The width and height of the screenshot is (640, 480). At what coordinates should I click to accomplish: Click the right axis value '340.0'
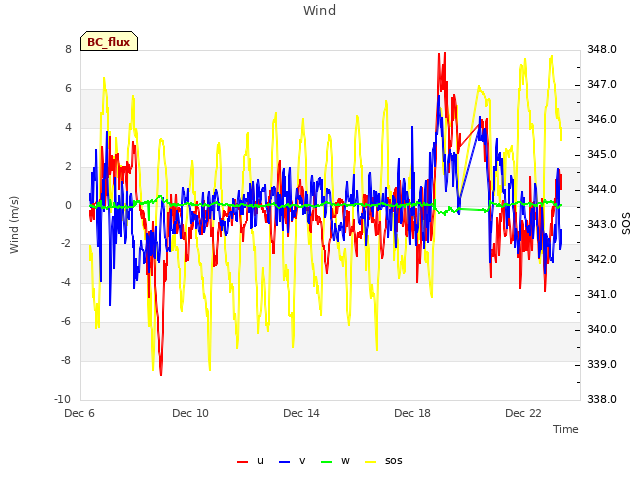(x=602, y=330)
